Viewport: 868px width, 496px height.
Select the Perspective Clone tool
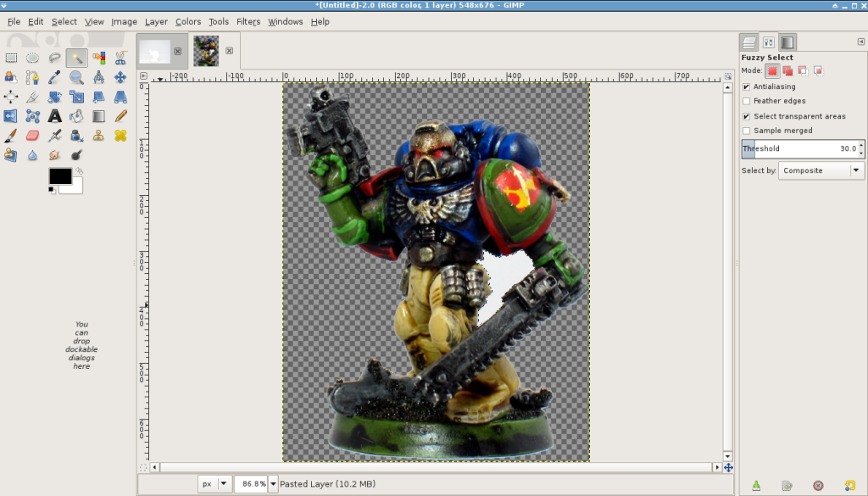click(x=11, y=155)
